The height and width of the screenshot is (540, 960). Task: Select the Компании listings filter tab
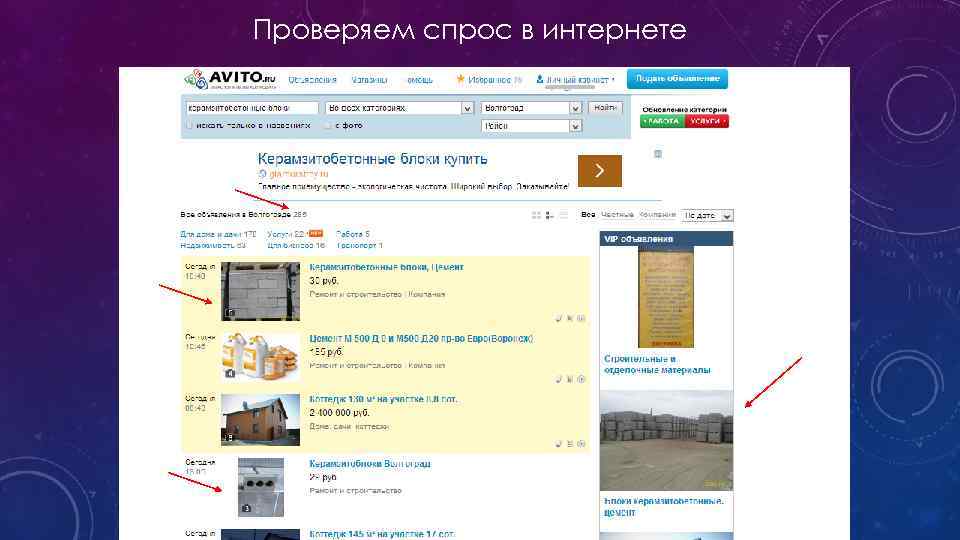(x=658, y=215)
